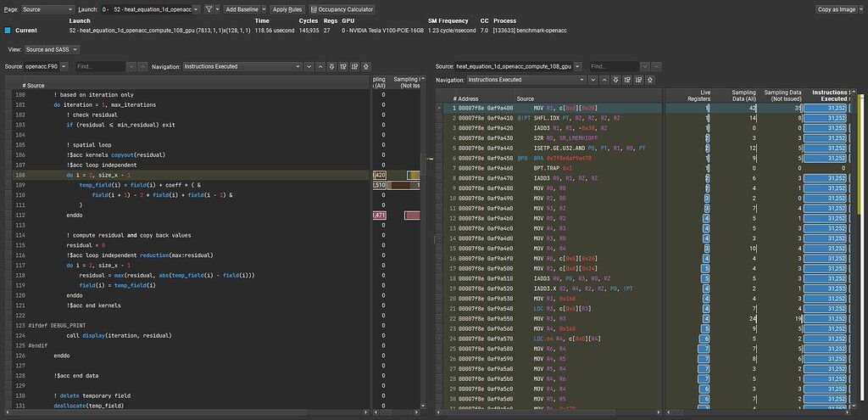
Task: Click the up chevron in SASS panel Navigation
Action: [604, 81]
